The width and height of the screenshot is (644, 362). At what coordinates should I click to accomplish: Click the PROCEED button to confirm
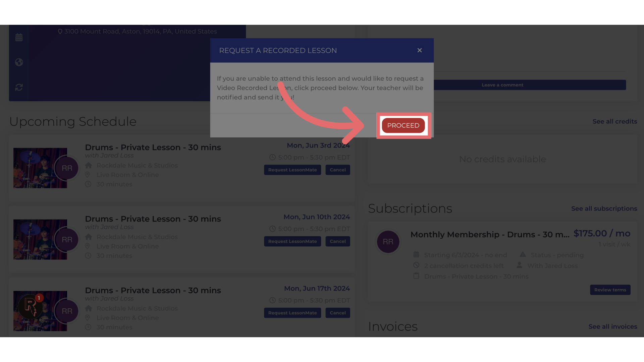403,126
